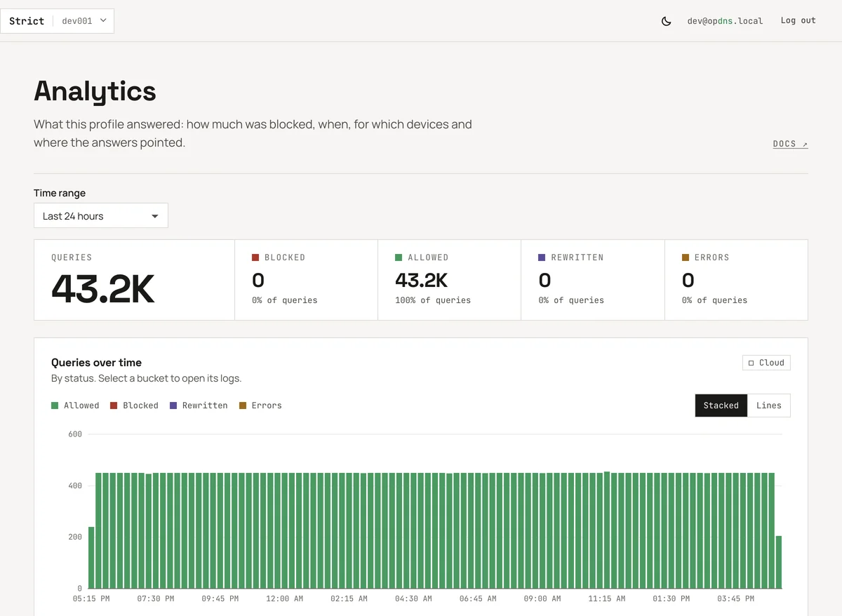Toggle the Allowed legend series

[75, 406]
